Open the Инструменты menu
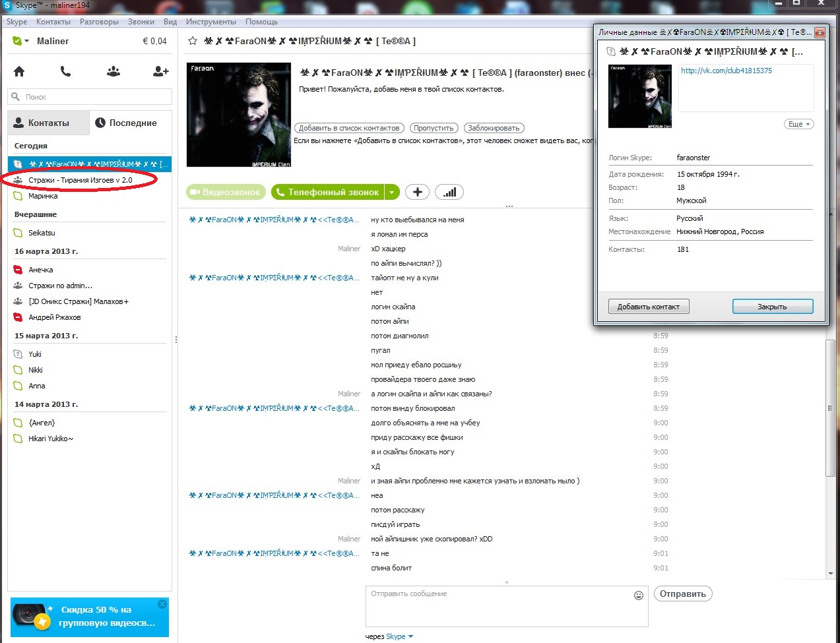Viewport: 840px width, 643px height. pyautogui.click(x=211, y=22)
